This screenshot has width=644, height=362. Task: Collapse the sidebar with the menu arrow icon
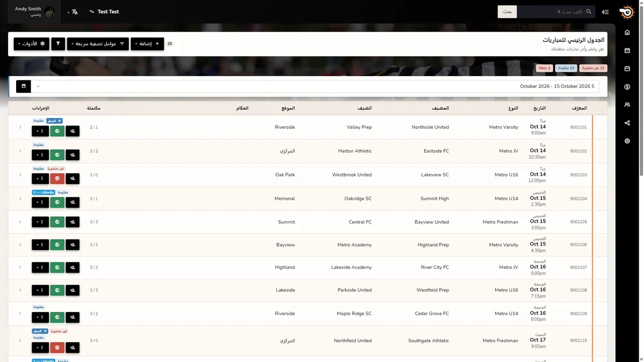(x=605, y=12)
